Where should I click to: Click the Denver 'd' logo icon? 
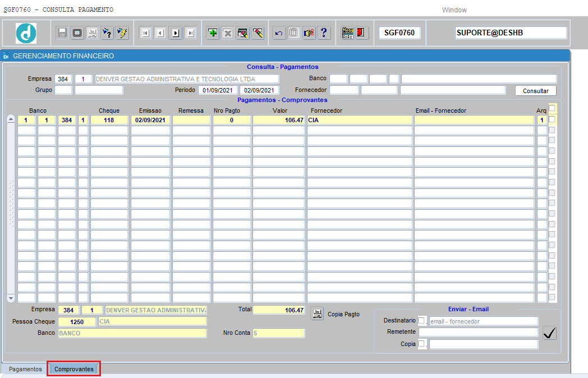coord(26,33)
